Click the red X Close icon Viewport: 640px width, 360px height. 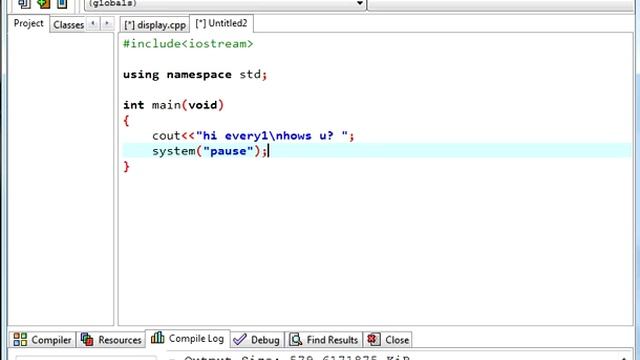tap(373, 339)
